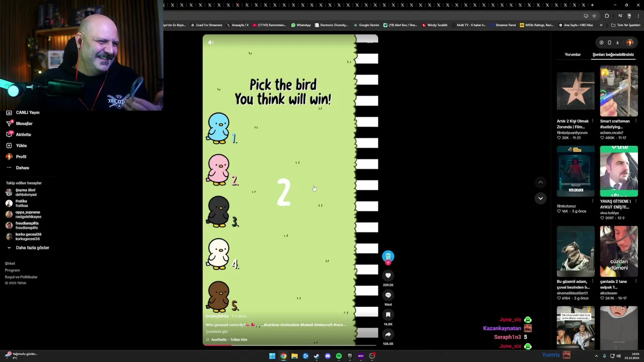
Task: Expand Daha fazla göster accounts list
Action: tap(28, 248)
